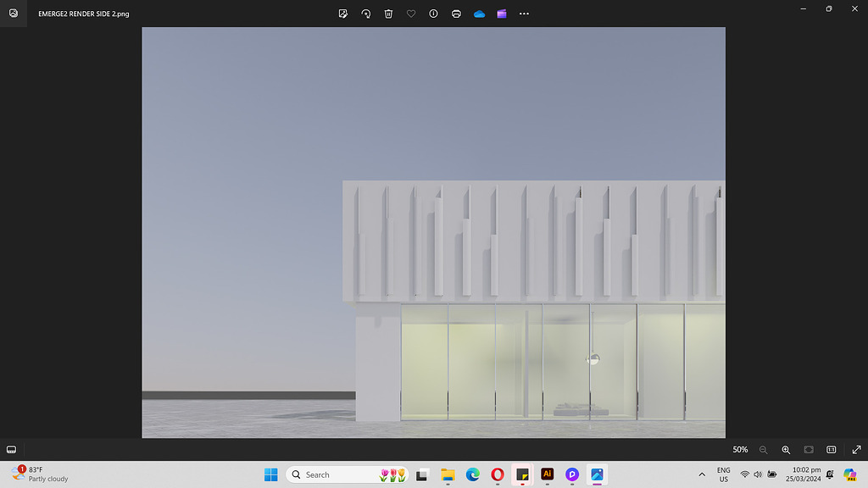This screenshot has height=488, width=868.
Task: Expand hidden system tray icons
Action: click(702, 474)
